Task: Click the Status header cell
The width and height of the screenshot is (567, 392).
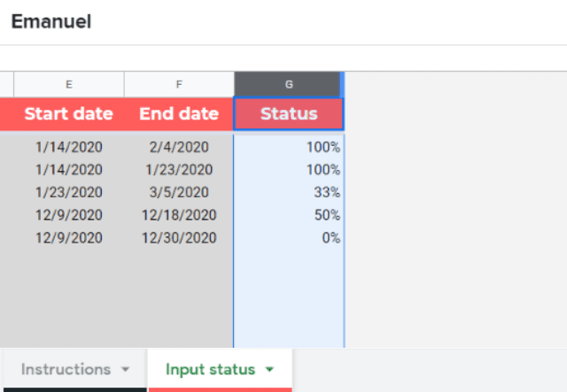Action: tap(289, 114)
